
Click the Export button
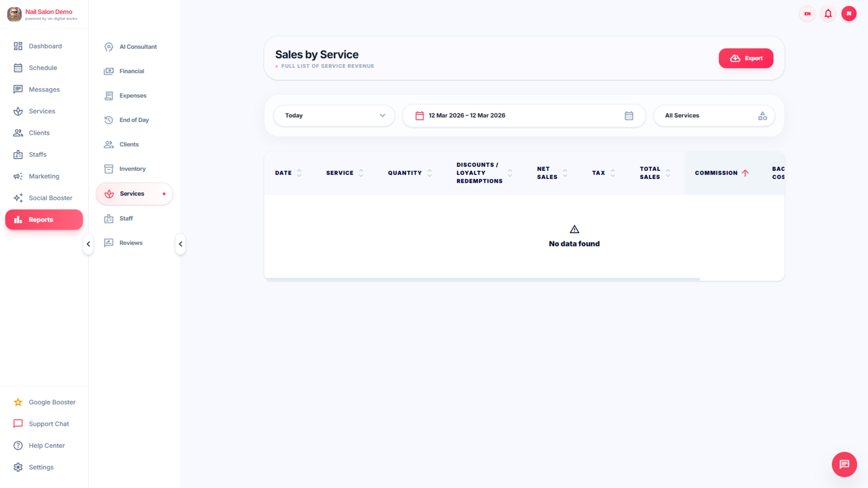tap(746, 58)
